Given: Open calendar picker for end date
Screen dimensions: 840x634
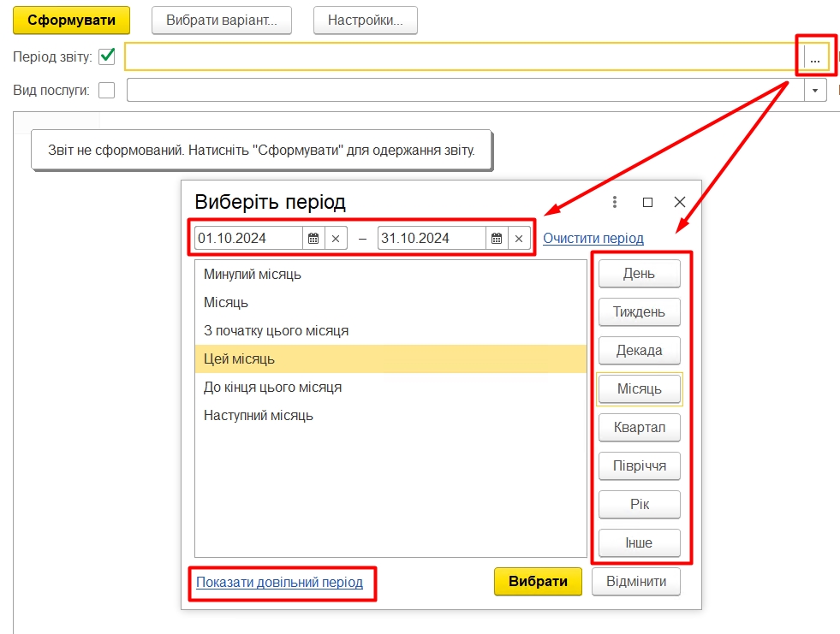Looking at the screenshot, I should pyautogui.click(x=497, y=239).
